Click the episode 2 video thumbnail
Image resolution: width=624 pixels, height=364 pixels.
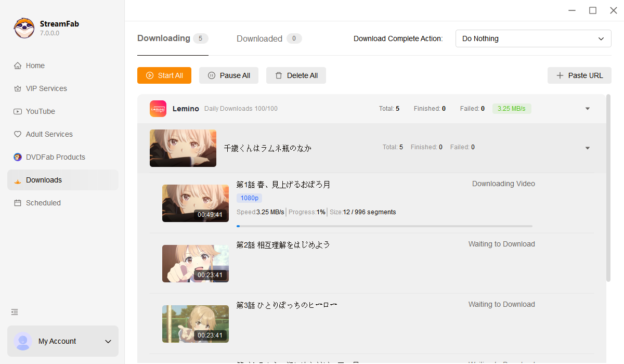[x=195, y=264]
